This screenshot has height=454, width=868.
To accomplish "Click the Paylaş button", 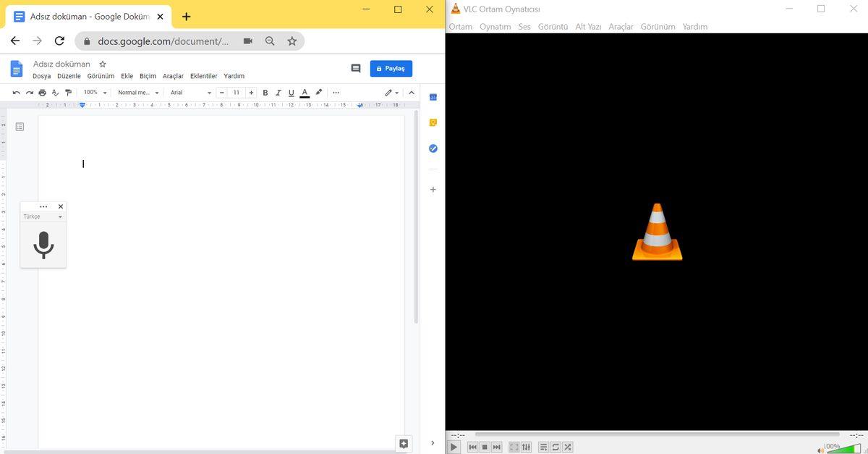I will tap(391, 68).
